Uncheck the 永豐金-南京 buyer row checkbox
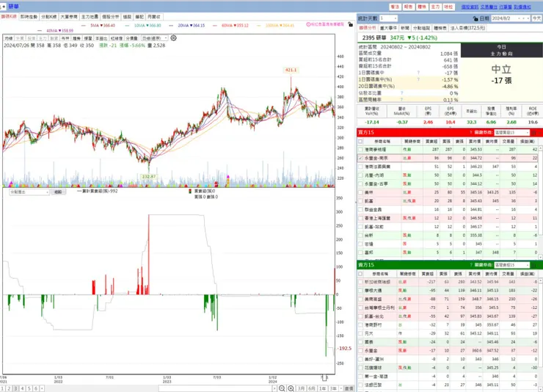Screen dimensions: 543x392 [360, 158]
